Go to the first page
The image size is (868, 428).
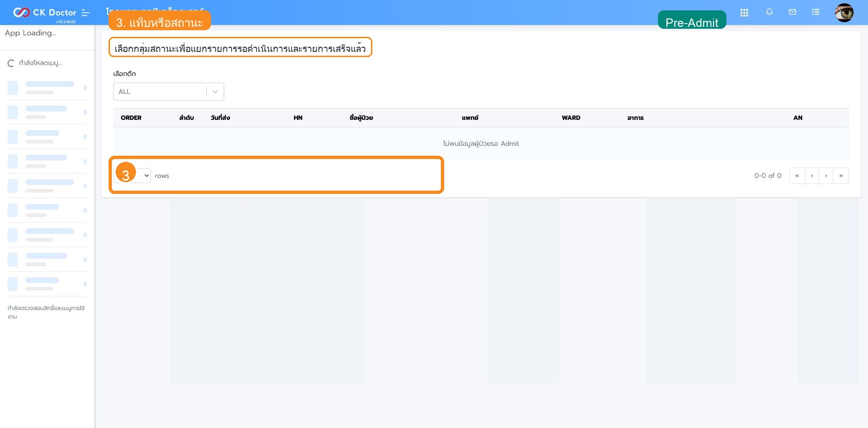coord(797,176)
